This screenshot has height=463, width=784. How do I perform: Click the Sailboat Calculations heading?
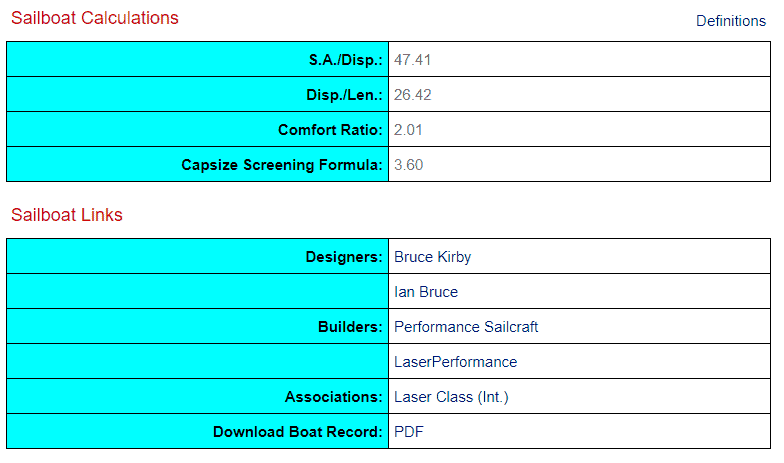95,18
